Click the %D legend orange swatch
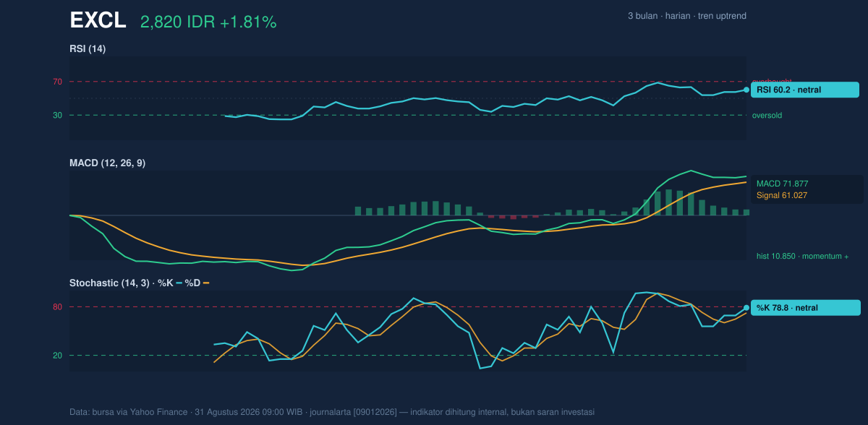 pyautogui.click(x=206, y=283)
